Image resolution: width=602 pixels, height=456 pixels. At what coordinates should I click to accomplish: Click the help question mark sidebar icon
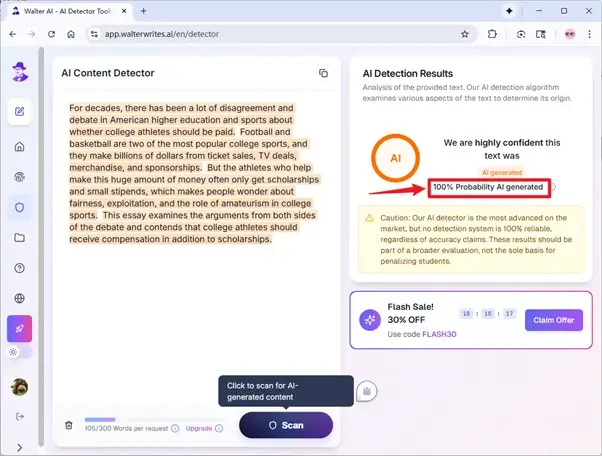click(x=20, y=268)
